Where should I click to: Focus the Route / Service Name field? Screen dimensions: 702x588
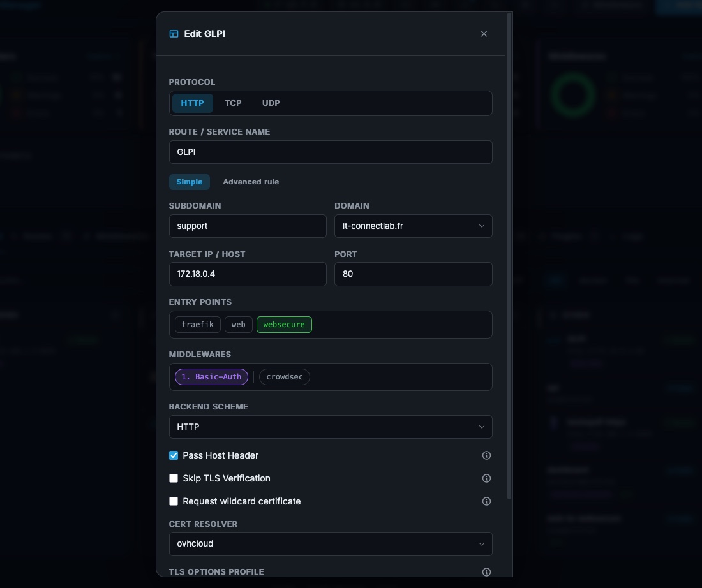331,152
